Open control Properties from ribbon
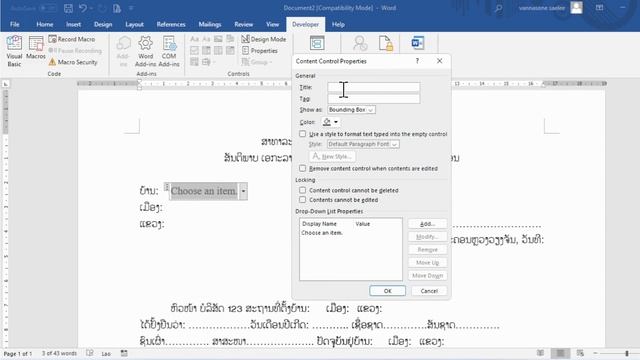 (260, 51)
